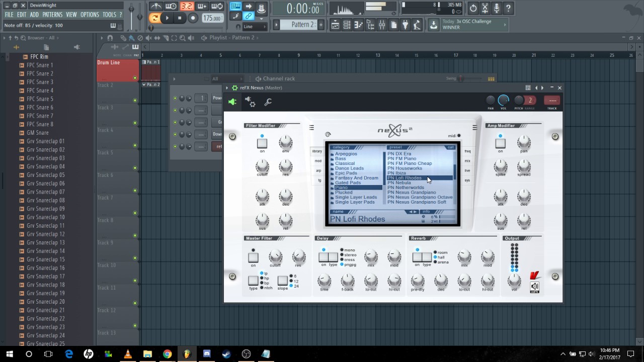The height and width of the screenshot is (362, 644).
Task: Open Steam from the Windows taskbar
Action: [x=226, y=354]
